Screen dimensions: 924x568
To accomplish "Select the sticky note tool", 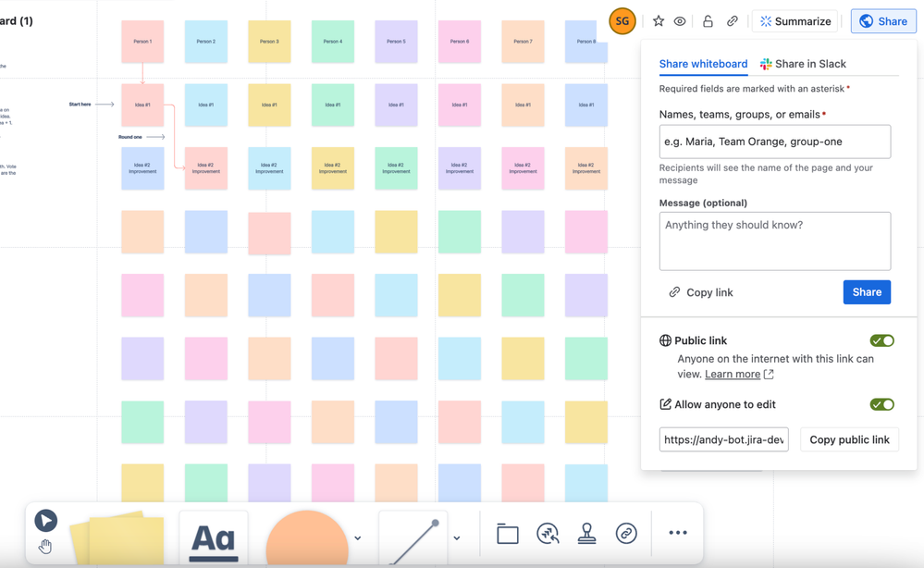I will 117,538.
